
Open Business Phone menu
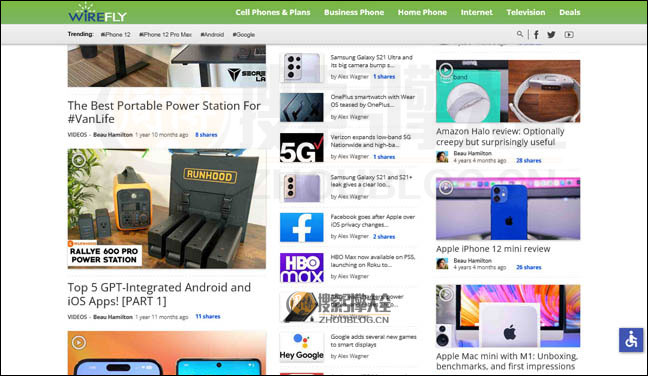[x=354, y=12]
